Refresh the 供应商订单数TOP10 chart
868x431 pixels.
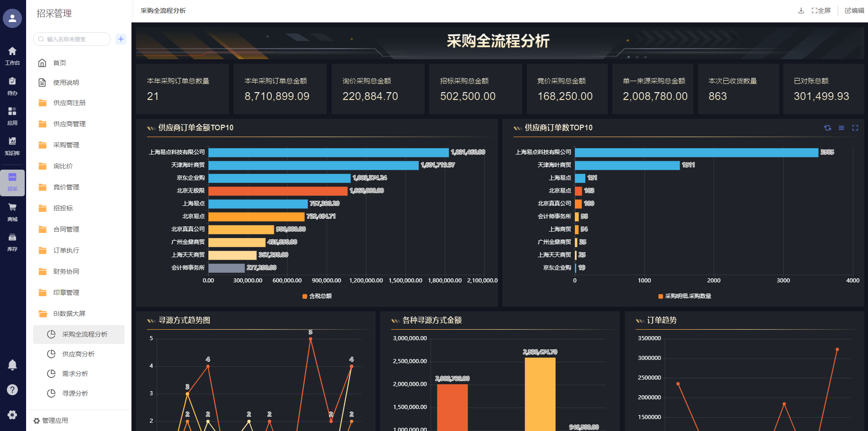pos(827,128)
